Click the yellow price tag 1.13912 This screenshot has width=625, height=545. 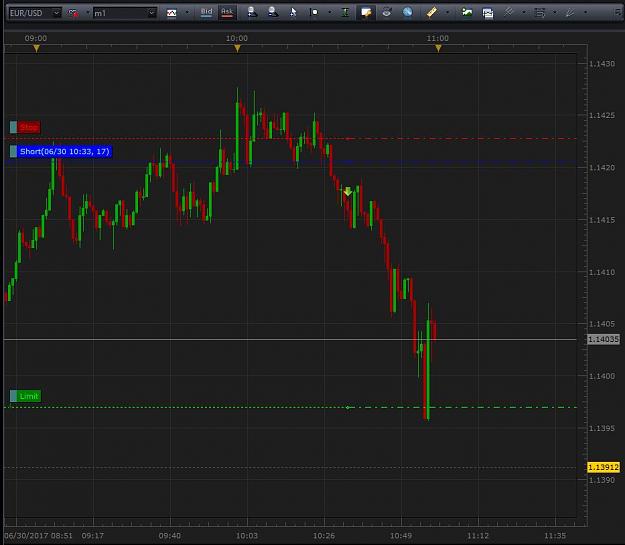click(x=603, y=467)
